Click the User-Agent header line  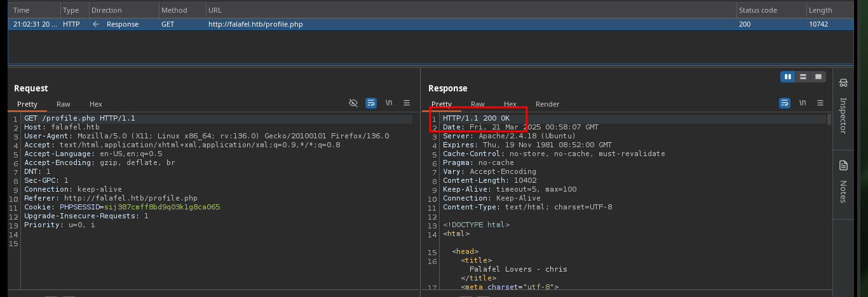(207, 136)
